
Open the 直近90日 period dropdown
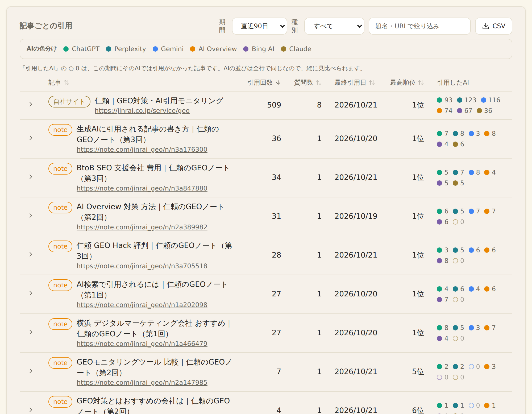point(260,26)
